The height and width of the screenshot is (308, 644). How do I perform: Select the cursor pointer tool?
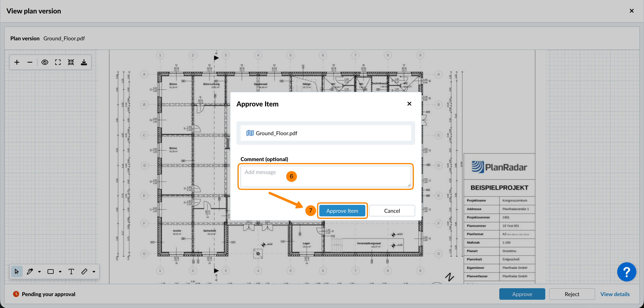pos(17,272)
